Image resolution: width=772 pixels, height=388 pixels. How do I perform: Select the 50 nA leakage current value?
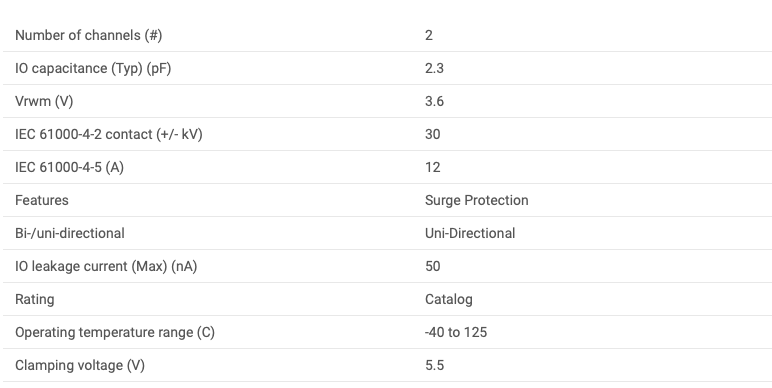pyautogui.click(x=433, y=266)
